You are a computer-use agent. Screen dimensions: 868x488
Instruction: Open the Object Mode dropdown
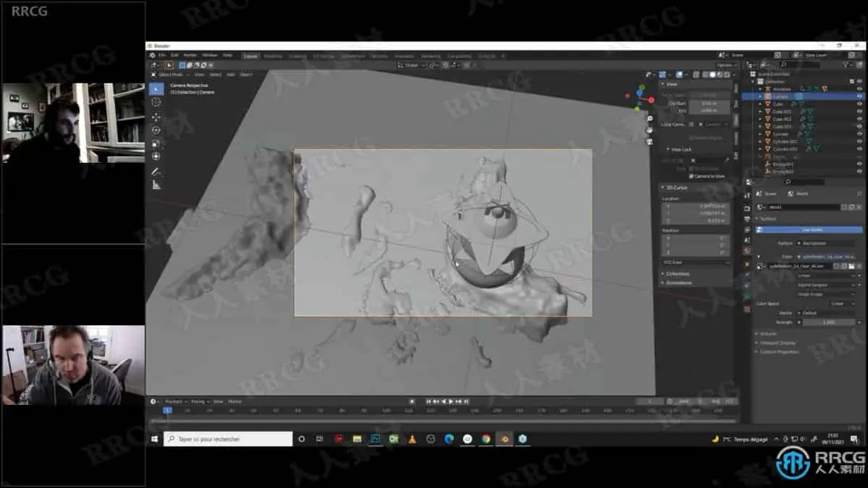(171, 74)
